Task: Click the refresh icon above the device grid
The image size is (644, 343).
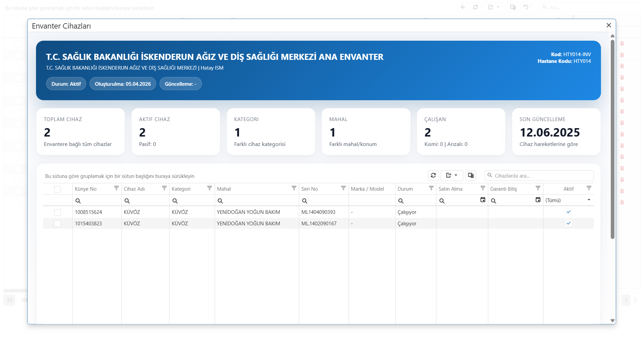Action: (433, 176)
